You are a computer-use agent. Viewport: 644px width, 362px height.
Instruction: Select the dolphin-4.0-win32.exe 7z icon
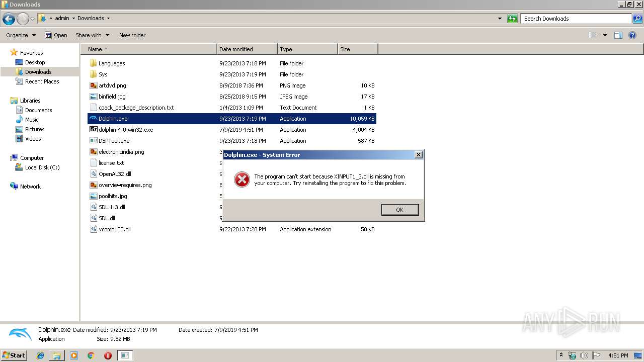pos(93,130)
